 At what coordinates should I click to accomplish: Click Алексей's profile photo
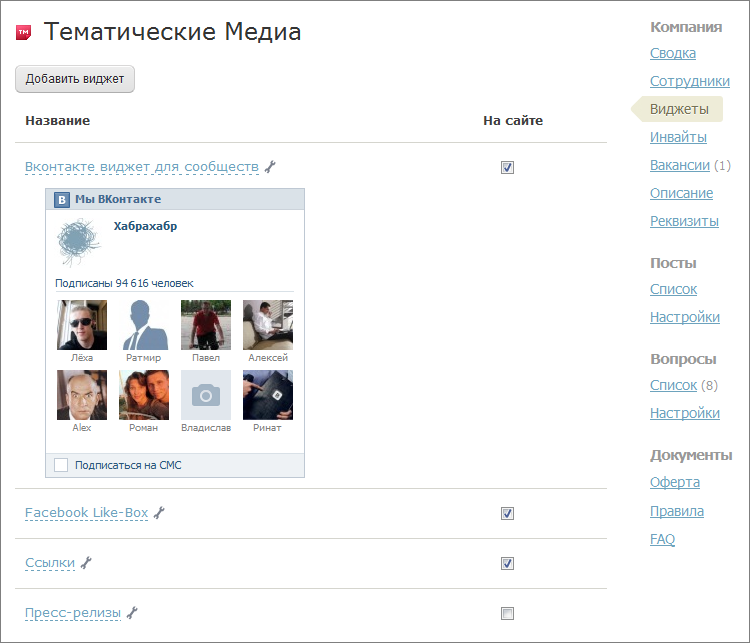click(x=268, y=325)
